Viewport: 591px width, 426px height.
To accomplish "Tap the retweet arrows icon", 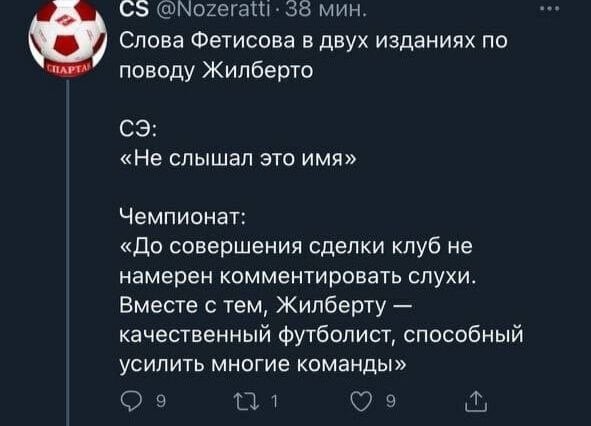I will click(x=246, y=401).
